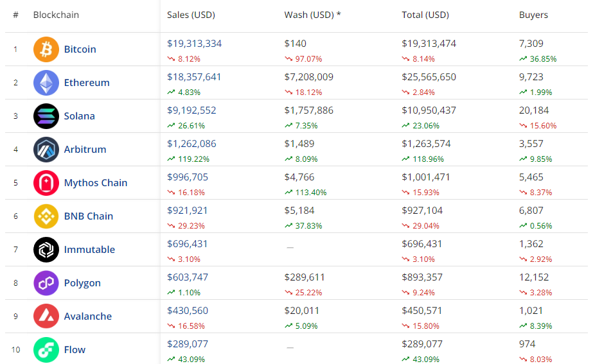The image size is (593, 364).
Task: Click the Immutable logo icon
Action: pyautogui.click(x=46, y=250)
